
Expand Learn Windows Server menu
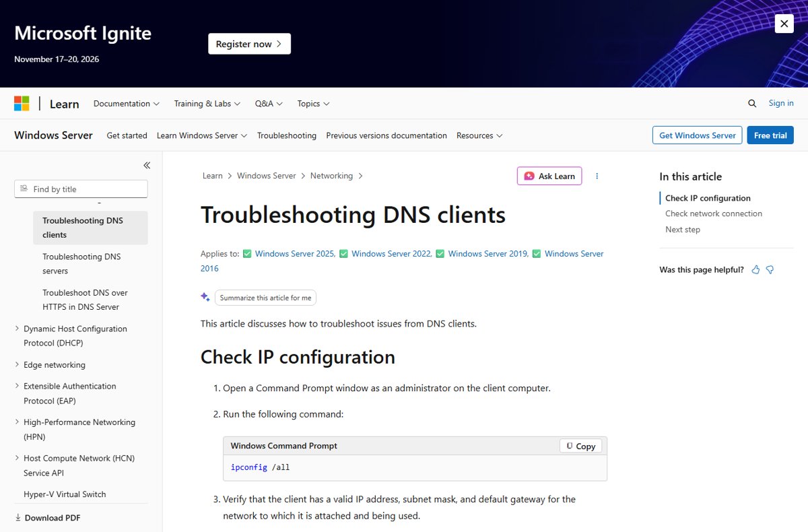tap(202, 135)
